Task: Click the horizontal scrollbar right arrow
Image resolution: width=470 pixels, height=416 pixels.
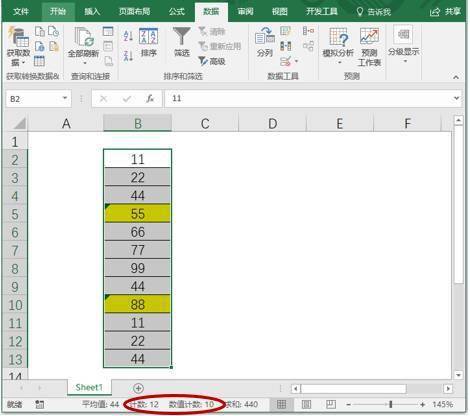Action: click(x=448, y=389)
